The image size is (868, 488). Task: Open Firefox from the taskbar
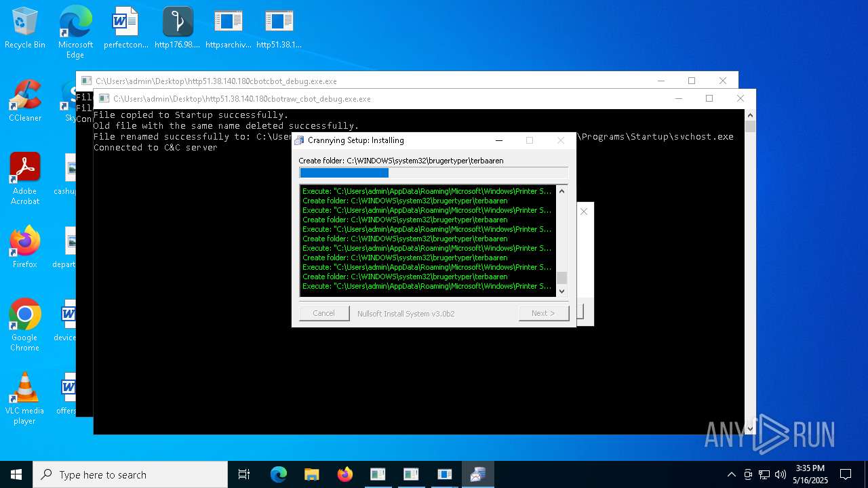344,474
